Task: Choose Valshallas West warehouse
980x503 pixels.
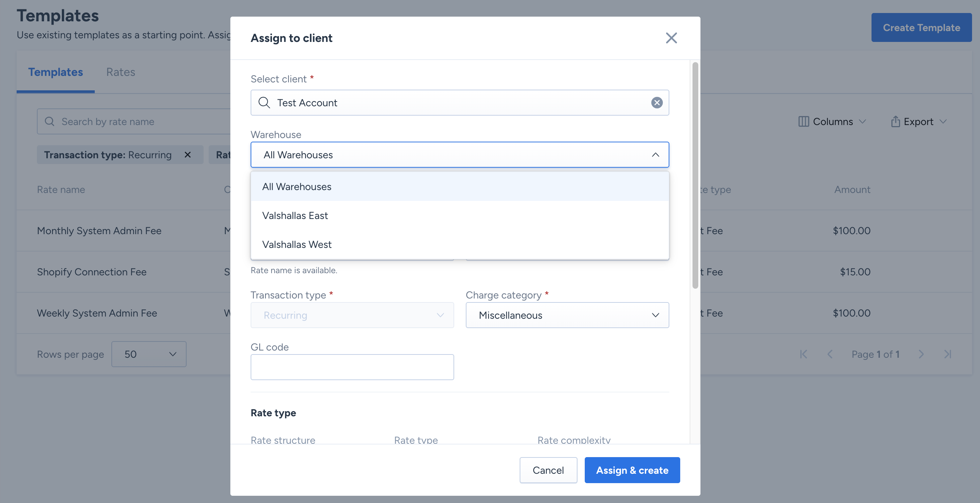Action: [x=460, y=245]
